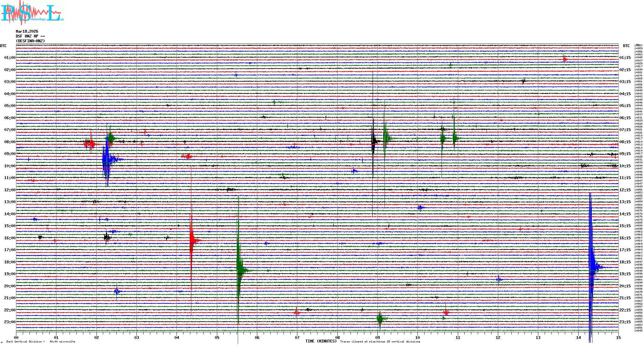Click minute 05 on the bottom time axis
644x346 pixels.
pyautogui.click(x=217, y=337)
